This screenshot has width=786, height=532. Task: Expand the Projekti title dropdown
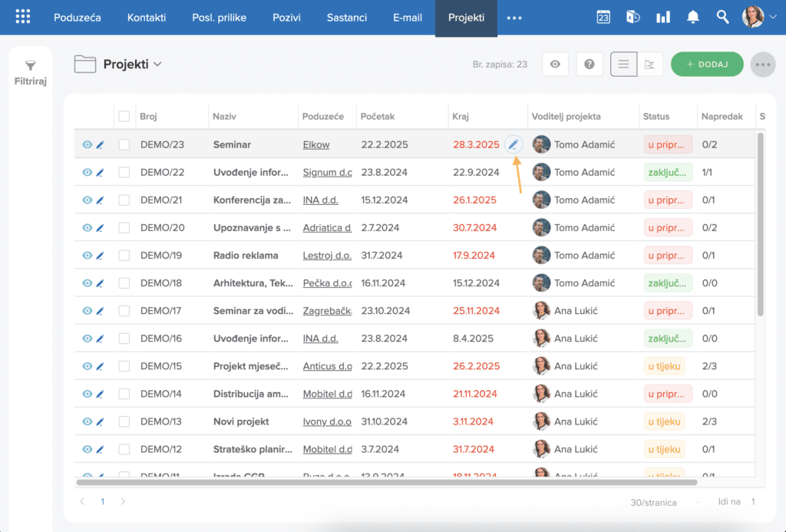[x=157, y=64]
